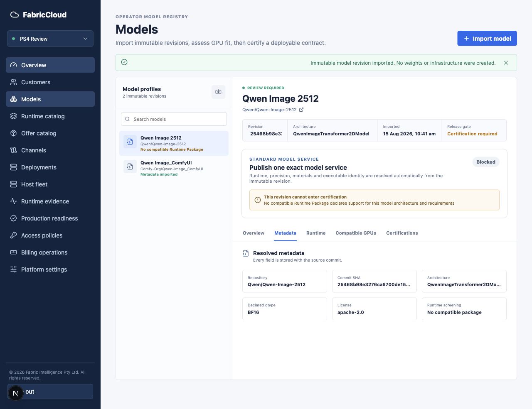532x409 pixels.
Task: Click the Offer catalog box icon
Action: tap(14, 133)
